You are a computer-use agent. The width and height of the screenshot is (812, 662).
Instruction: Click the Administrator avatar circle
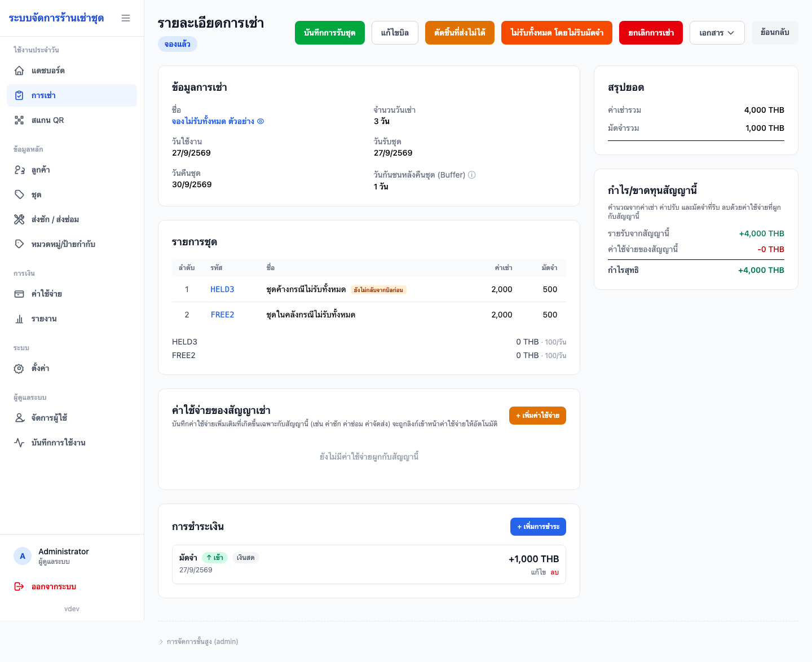[x=23, y=556]
